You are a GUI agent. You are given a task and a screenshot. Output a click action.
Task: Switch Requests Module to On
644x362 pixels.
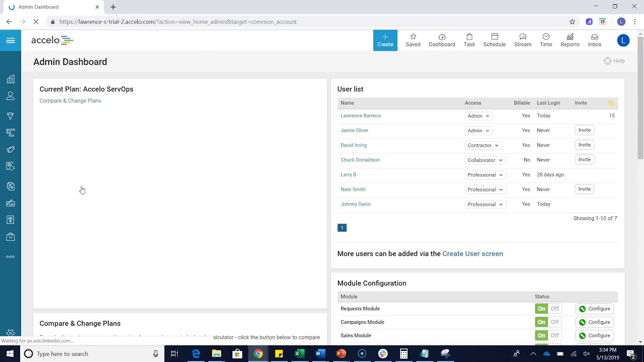pos(541,309)
